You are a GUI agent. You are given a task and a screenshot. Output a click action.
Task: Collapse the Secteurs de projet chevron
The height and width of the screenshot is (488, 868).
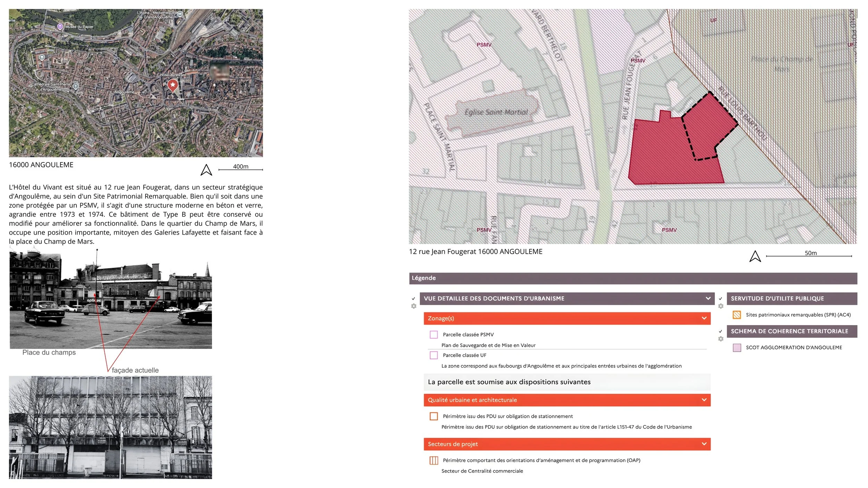click(704, 444)
